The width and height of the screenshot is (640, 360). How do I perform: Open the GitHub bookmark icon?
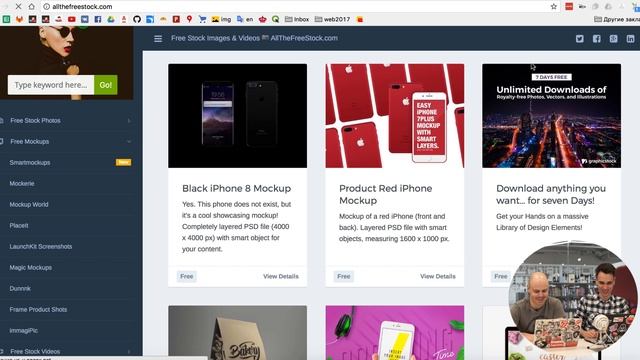(137, 19)
